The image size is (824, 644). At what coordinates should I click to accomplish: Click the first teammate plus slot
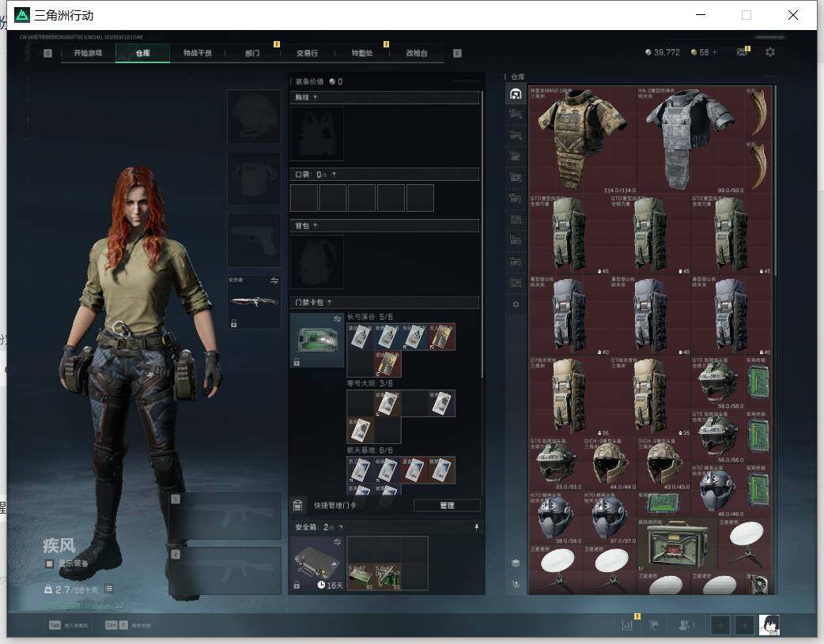(720, 624)
